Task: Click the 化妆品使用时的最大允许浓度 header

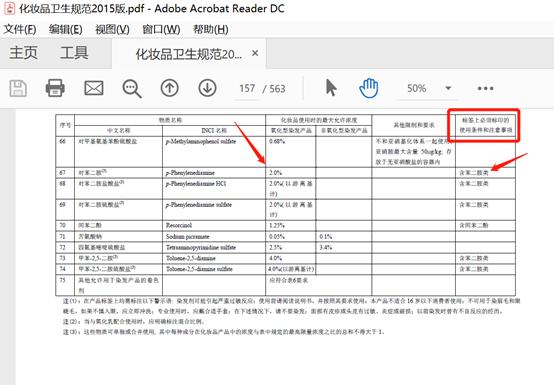Action: (319, 120)
